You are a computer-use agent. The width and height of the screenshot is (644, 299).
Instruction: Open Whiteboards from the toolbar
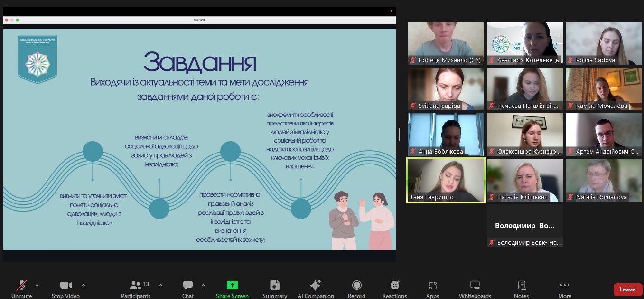coord(475,285)
